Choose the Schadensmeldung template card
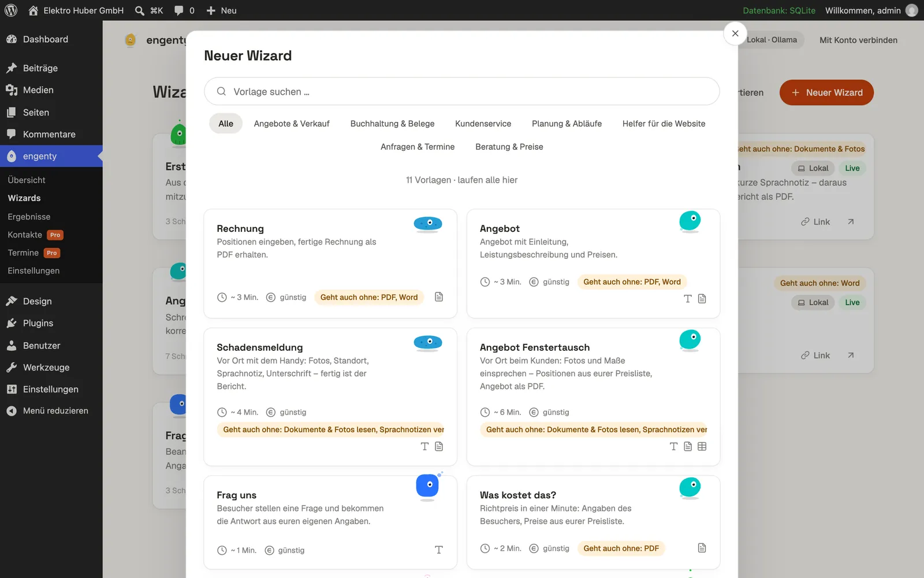This screenshot has width=924, height=578. point(330,397)
